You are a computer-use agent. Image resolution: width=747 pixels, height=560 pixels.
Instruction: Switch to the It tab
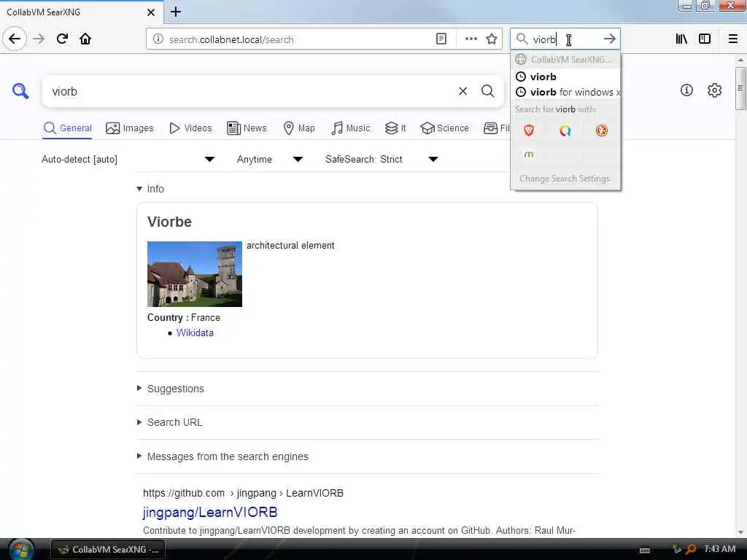(395, 128)
